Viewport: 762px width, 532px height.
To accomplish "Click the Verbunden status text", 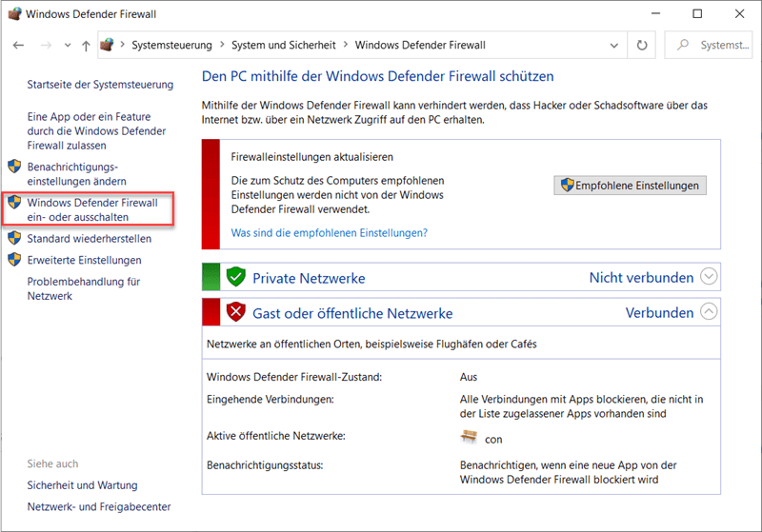I will [659, 312].
